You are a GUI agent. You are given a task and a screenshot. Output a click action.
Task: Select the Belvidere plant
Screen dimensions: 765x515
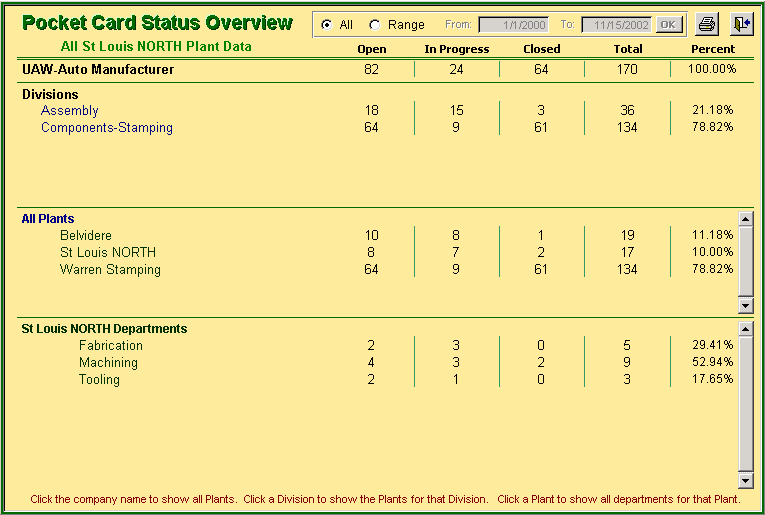pos(86,236)
